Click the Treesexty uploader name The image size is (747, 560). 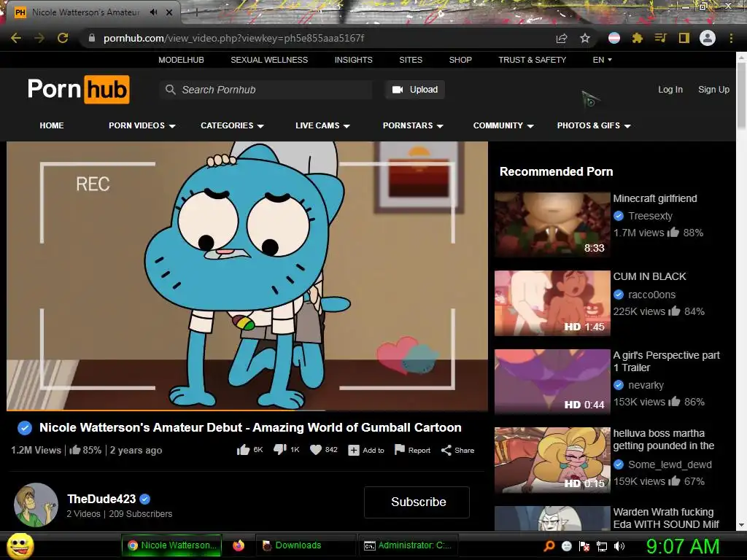[x=650, y=216]
